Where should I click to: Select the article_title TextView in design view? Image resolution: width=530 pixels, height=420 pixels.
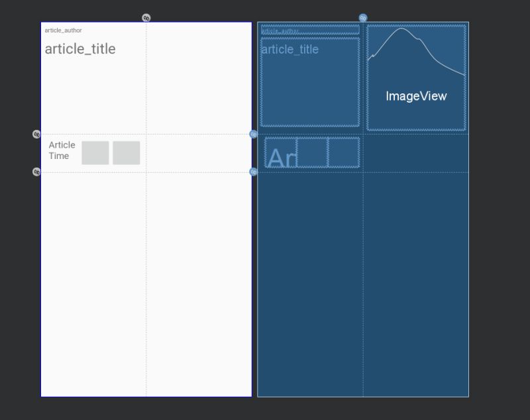pyautogui.click(x=80, y=48)
